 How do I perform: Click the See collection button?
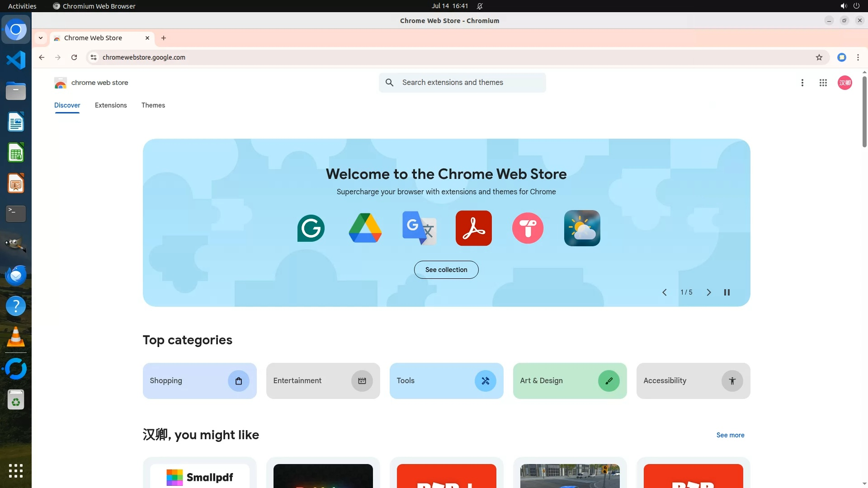446,270
